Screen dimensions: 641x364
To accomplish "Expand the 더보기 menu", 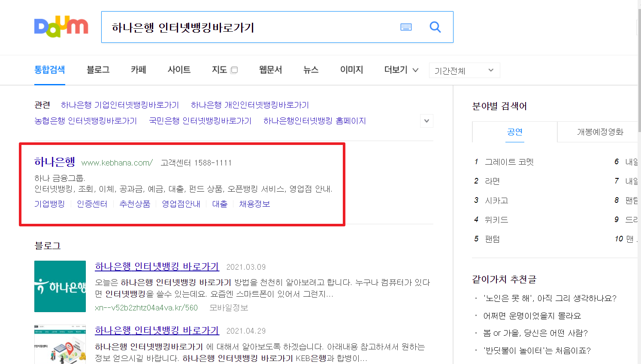I will click(401, 69).
